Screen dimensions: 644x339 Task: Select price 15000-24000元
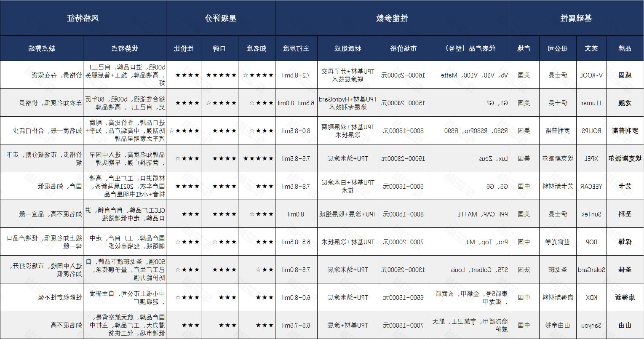[x=404, y=103]
